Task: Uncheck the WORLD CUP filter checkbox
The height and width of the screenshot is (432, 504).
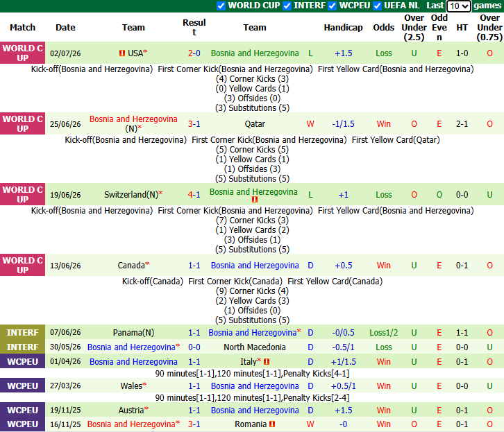Action: point(221,6)
